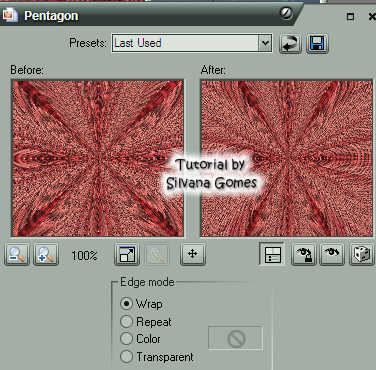
Task: Toggle the auto proof lock eye icon
Action: pyautogui.click(x=304, y=255)
